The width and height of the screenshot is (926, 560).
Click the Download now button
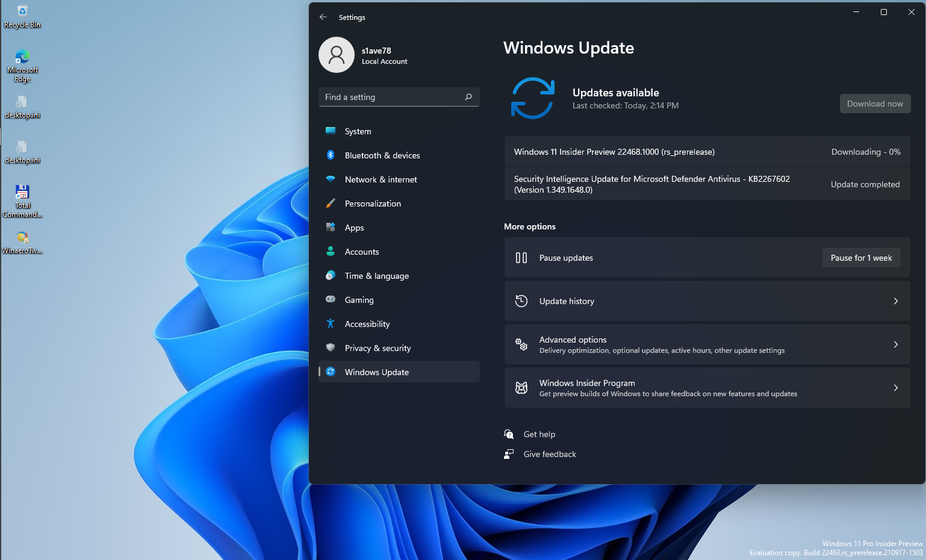click(x=875, y=104)
